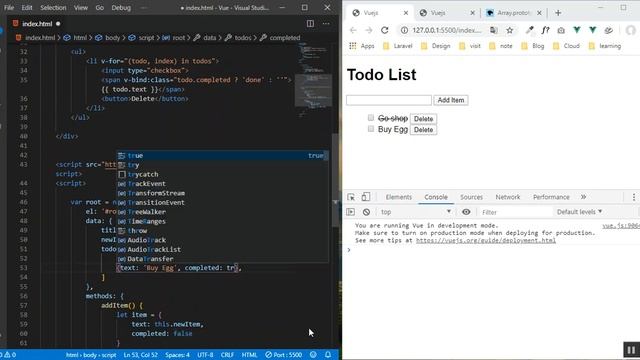Click the feedback smiley in status bar
The height and width of the screenshot is (360, 640).
click(x=313, y=355)
